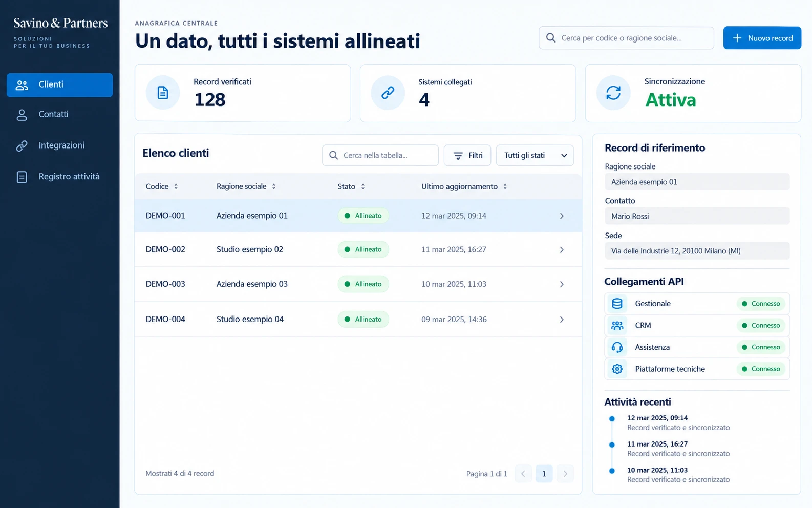Expand the DEMO-001 row chevron
This screenshot has width=812, height=508.
562,216
